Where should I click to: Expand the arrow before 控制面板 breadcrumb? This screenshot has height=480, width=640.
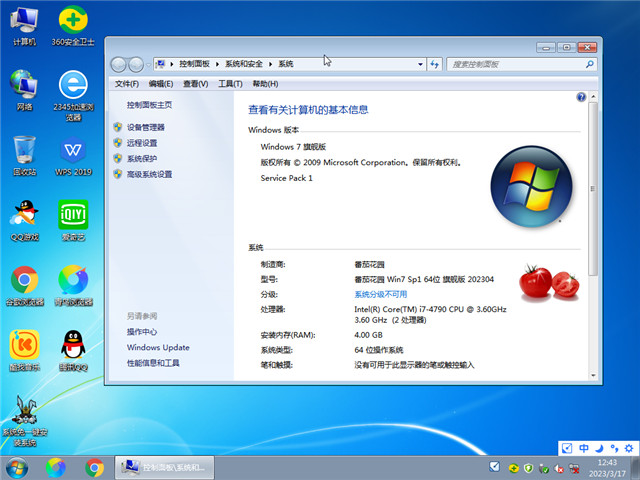click(171, 64)
